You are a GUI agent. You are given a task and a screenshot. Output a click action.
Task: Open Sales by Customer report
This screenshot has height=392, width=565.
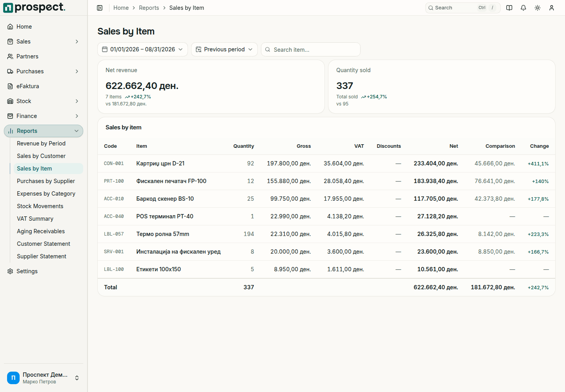(x=41, y=156)
